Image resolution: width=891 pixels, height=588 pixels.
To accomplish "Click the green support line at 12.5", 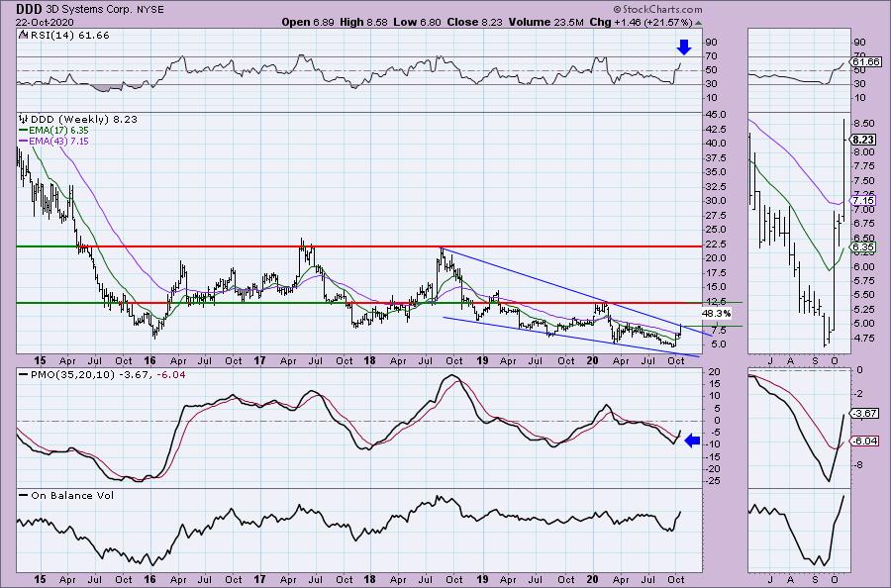I will (198, 303).
